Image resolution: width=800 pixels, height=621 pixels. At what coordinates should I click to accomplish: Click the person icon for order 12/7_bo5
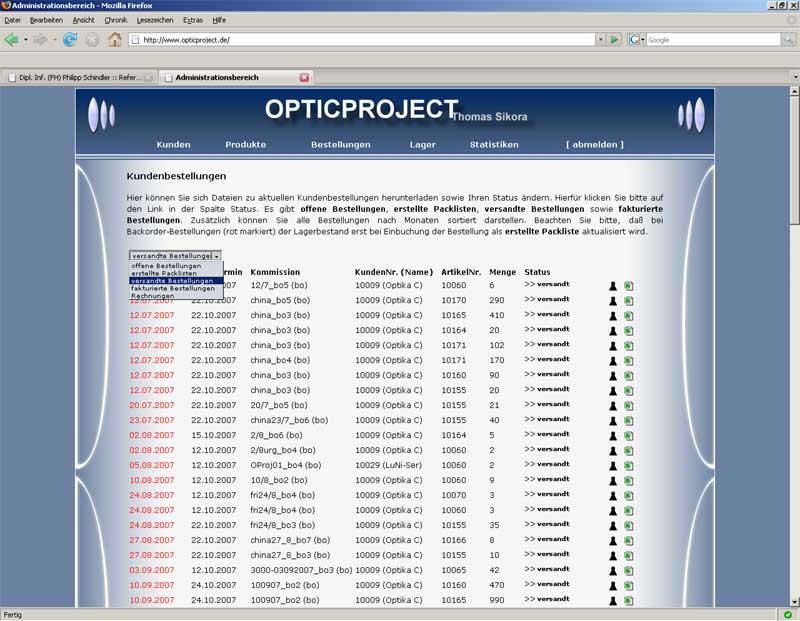coord(613,286)
